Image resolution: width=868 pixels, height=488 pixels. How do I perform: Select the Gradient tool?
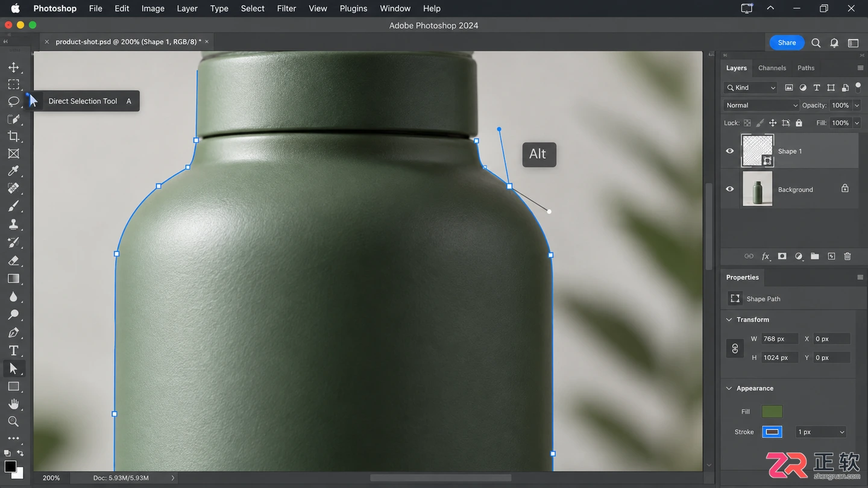pos(13,278)
